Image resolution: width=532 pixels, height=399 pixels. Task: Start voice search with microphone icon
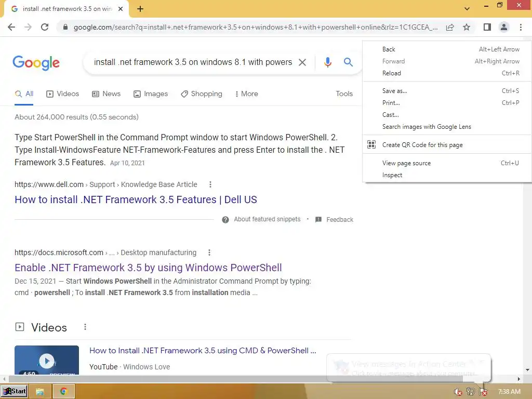(x=327, y=62)
